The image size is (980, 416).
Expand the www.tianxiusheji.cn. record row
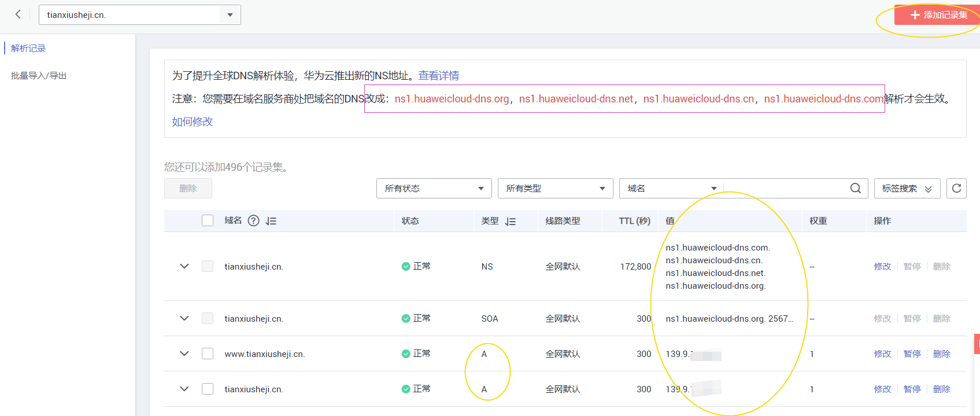(184, 354)
